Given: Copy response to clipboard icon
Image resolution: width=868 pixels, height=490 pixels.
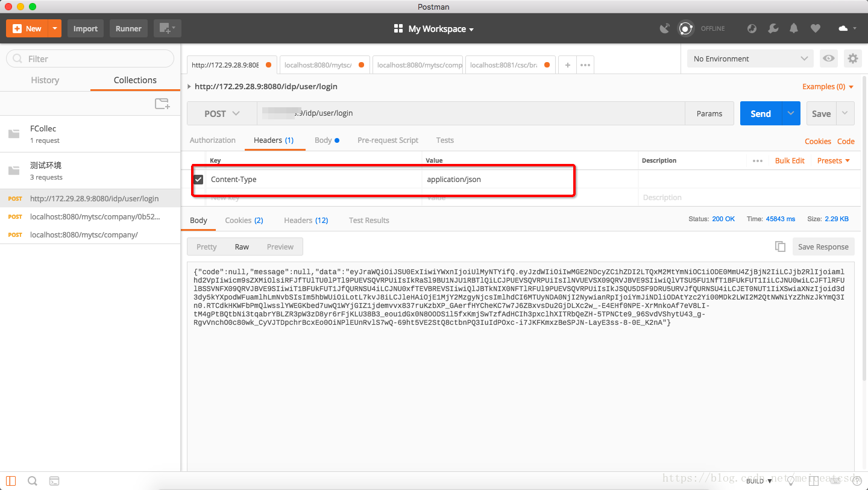Looking at the screenshot, I should [780, 247].
